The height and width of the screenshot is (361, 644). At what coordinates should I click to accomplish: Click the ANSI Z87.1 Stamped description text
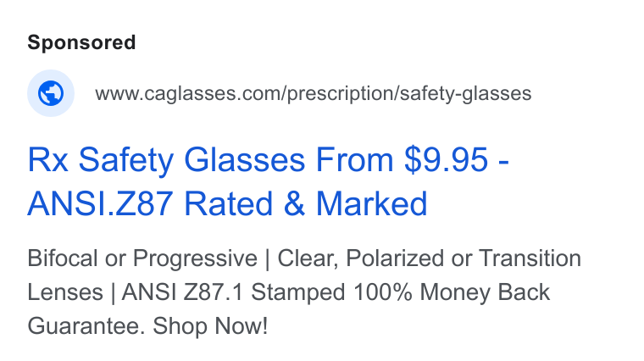[233, 292]
